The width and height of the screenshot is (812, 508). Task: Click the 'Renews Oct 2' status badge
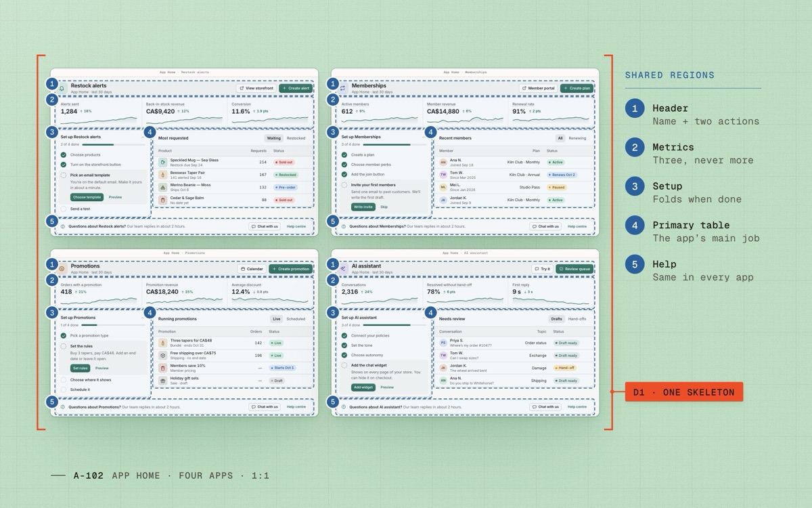coord(562,175)
